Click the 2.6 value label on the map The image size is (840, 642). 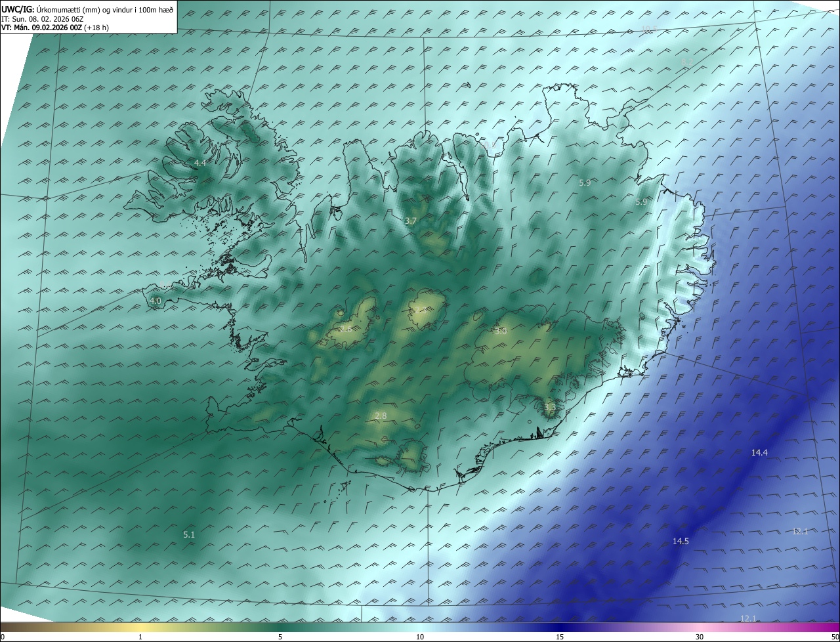click(x=345, y=330)
